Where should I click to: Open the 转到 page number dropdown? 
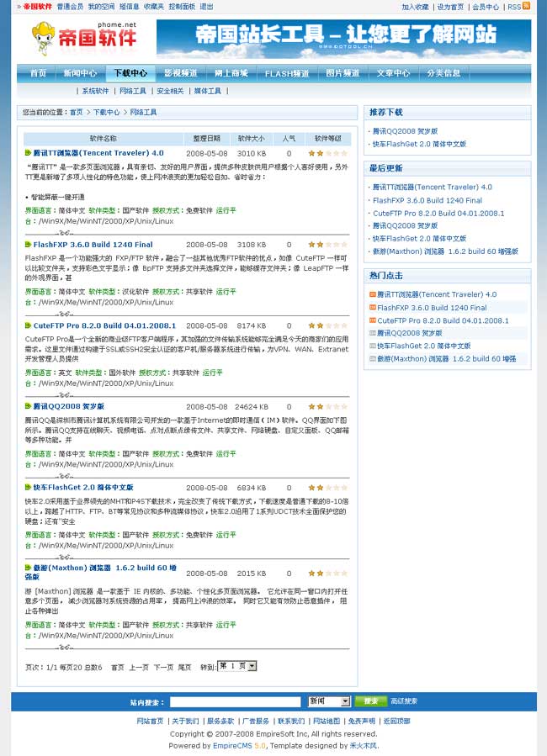pyautogui.click(x=237, y=666)
